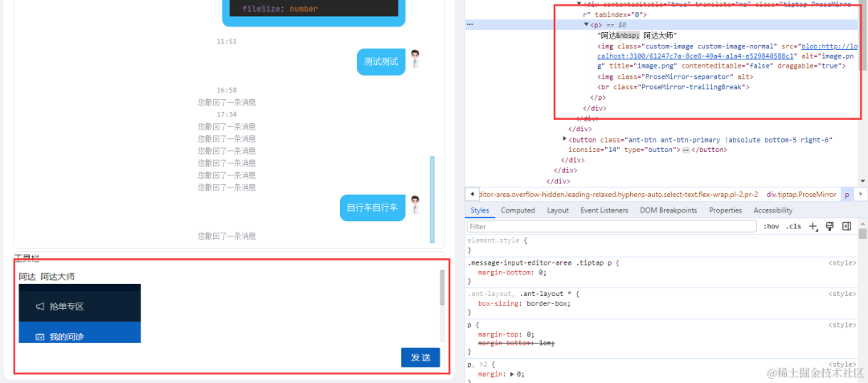Screen dimensions: 868x383
Task: Expand the ant-btn button element node
Action: click(x=565, y=138)
